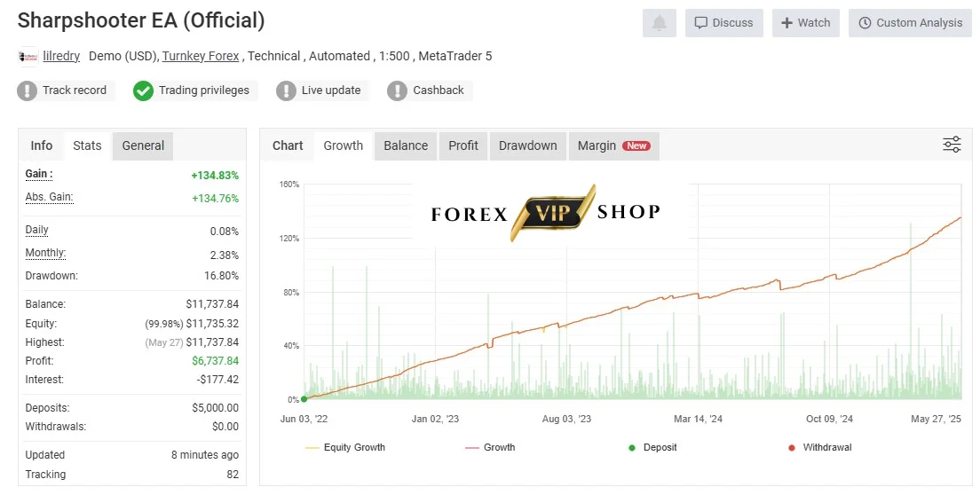Click lilredry user avatar

click(28, 56)
